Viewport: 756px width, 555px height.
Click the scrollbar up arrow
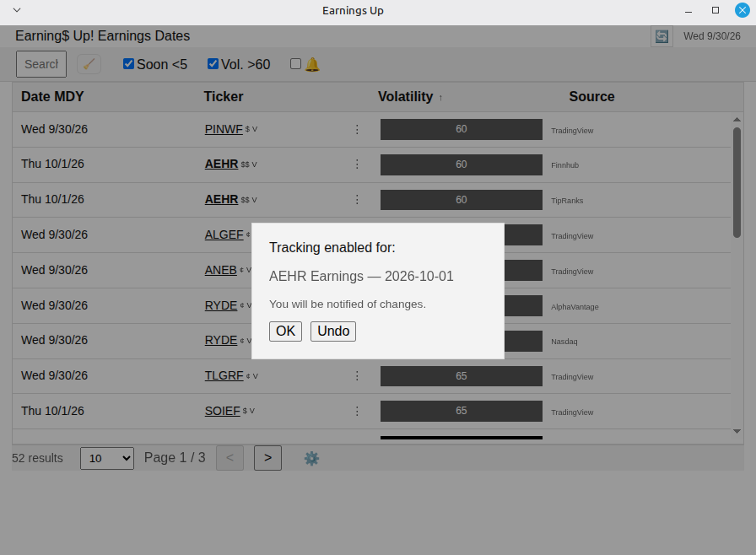[x=737, y=120]
